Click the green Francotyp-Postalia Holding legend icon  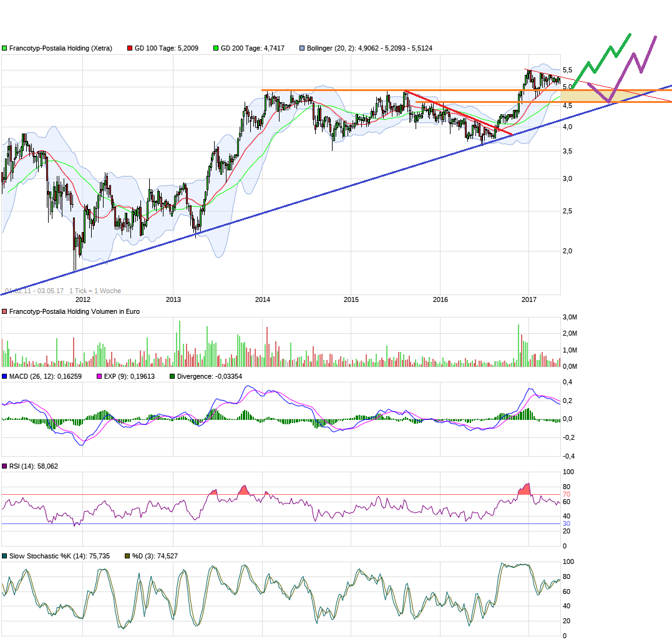pos(5,47)
